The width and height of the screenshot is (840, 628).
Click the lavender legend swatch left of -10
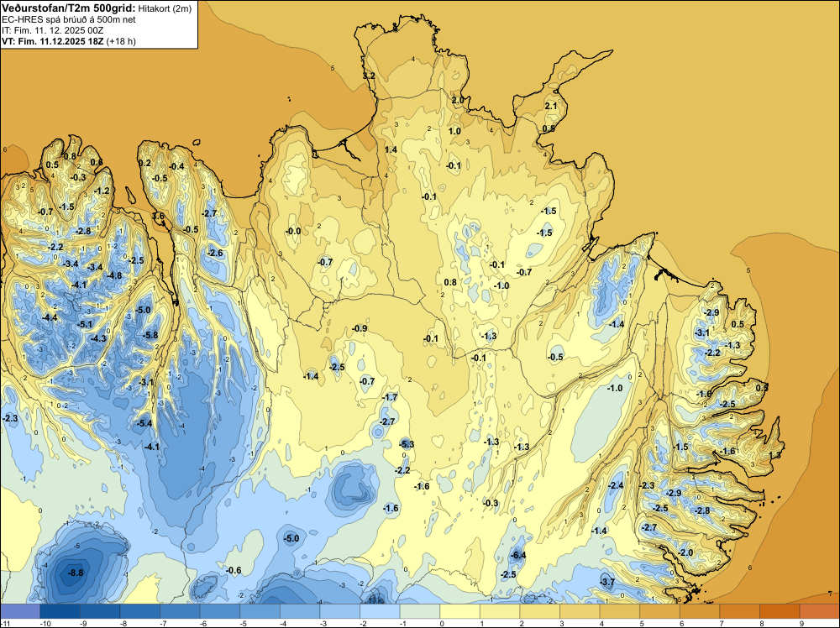(20, 611)
